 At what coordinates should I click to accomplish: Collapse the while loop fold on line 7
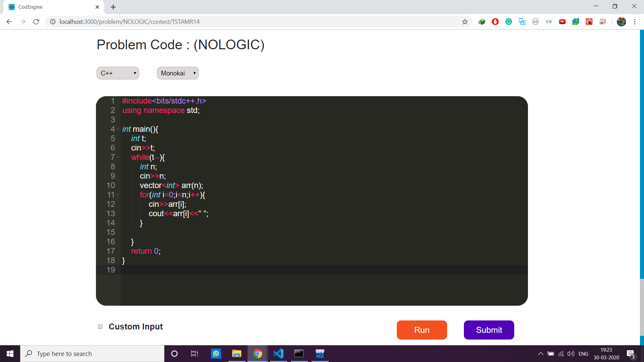118,157
